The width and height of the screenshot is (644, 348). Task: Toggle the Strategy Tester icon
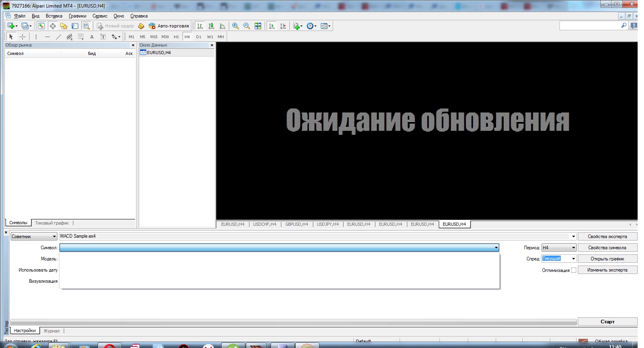(x=86, y=26)
